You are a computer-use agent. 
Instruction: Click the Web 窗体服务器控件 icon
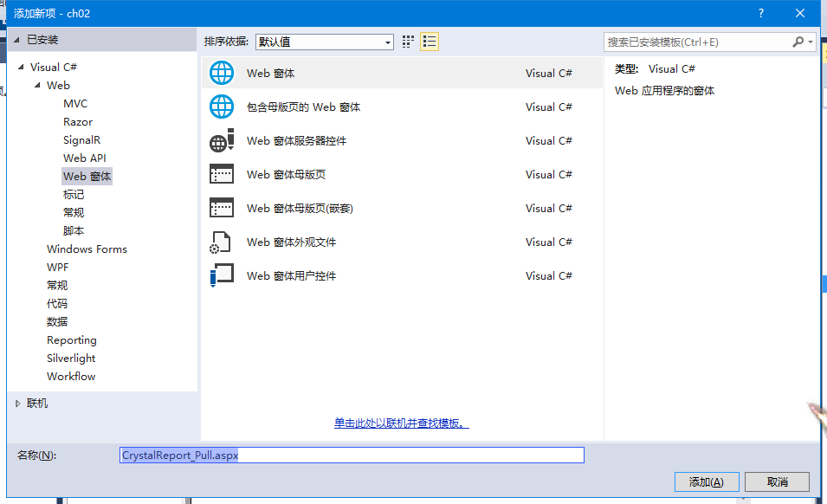222,140
